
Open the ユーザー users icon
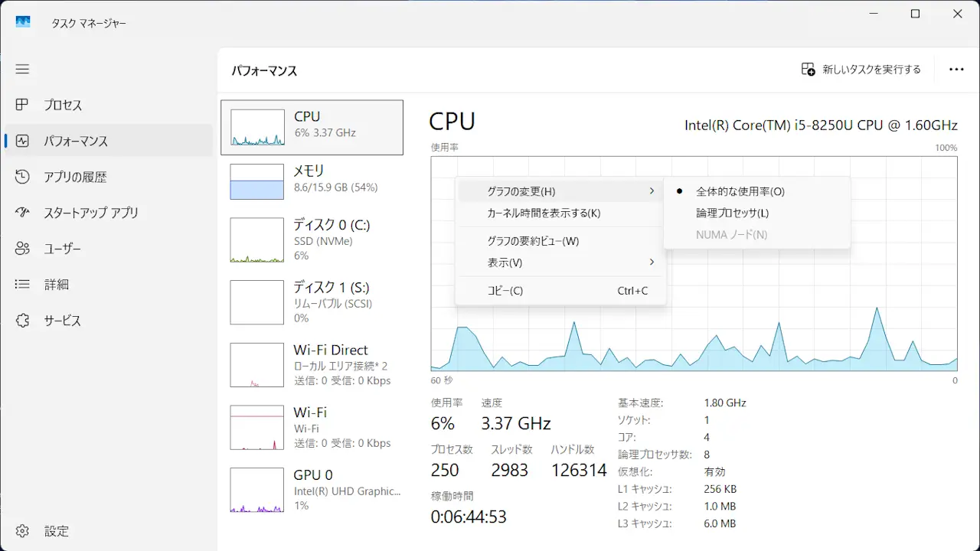[22, 249]
